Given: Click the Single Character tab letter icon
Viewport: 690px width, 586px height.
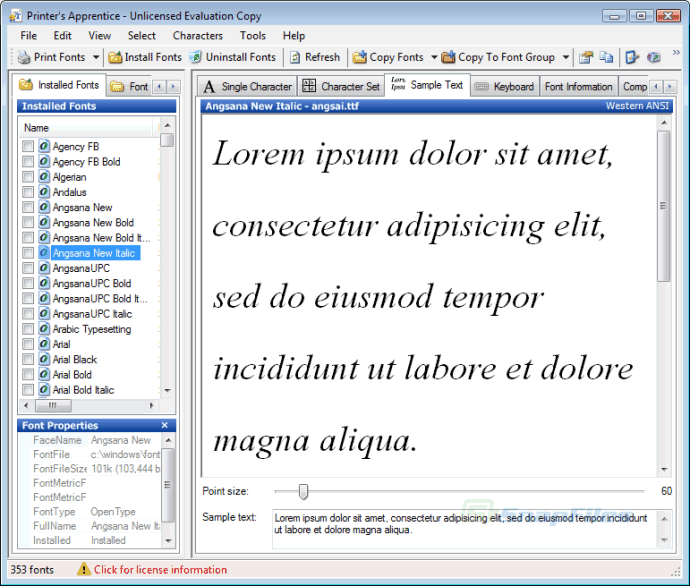Looking at the screenshot, I should click(x=209, y=87).
